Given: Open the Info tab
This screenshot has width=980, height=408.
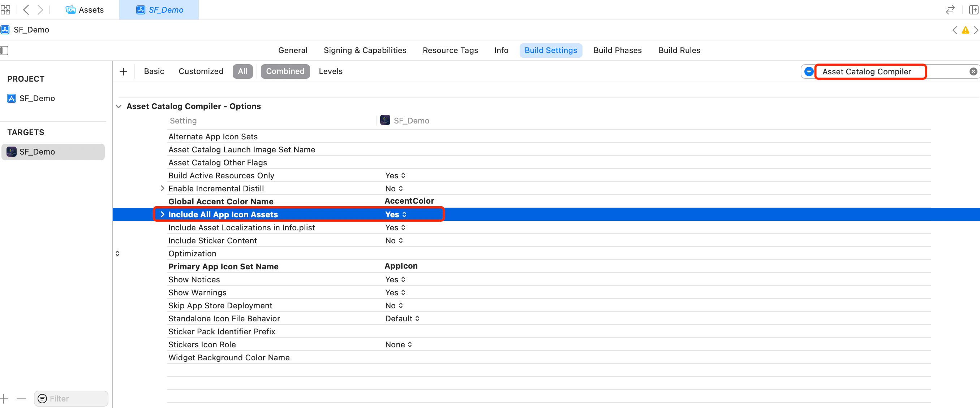Looking at the screenshot, I should click(x=501, y=50).
